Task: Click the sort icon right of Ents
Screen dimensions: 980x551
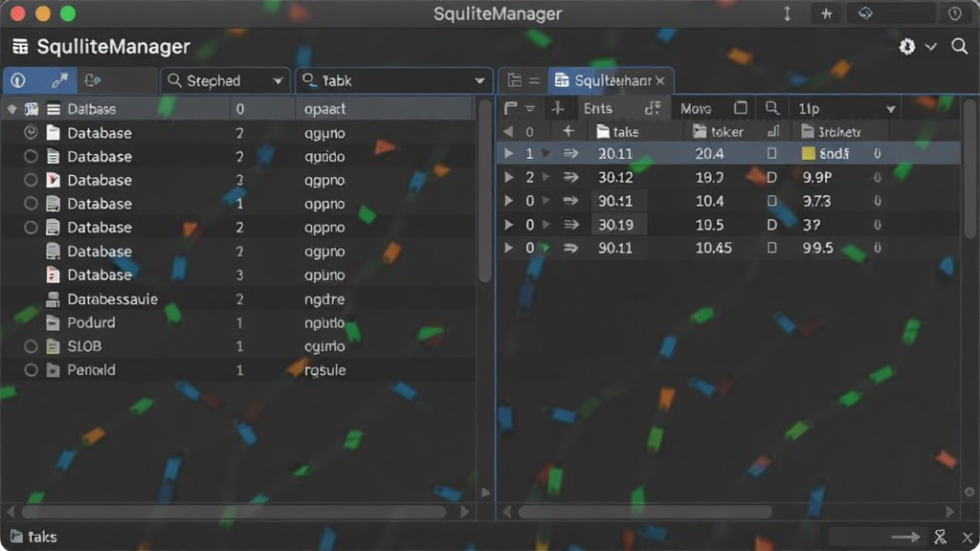Action: tap(653, 109)
